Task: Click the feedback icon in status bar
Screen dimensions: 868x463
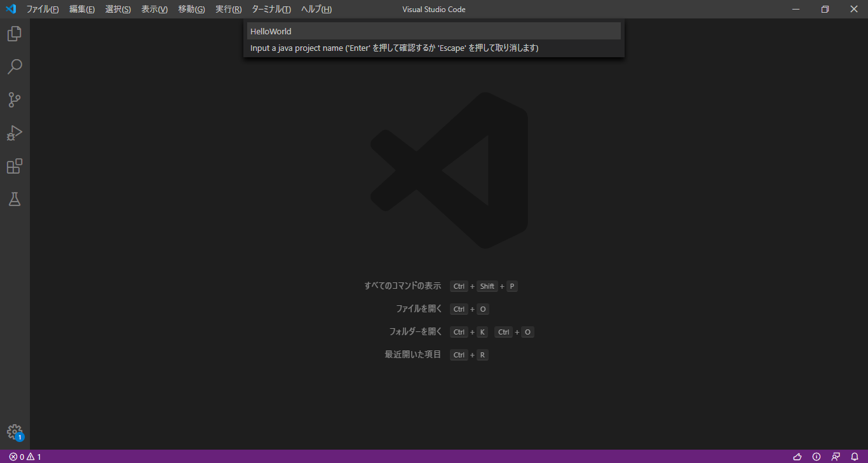Action: point(836,457)
